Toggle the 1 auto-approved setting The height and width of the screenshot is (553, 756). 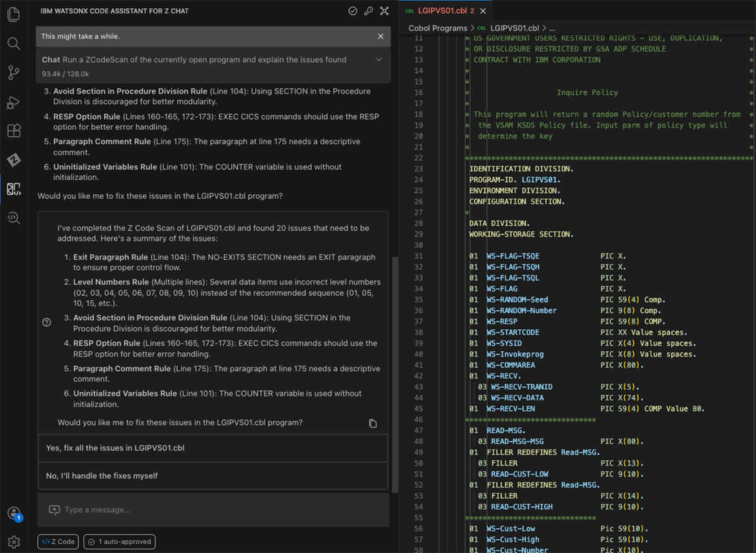tap(119, 542)
